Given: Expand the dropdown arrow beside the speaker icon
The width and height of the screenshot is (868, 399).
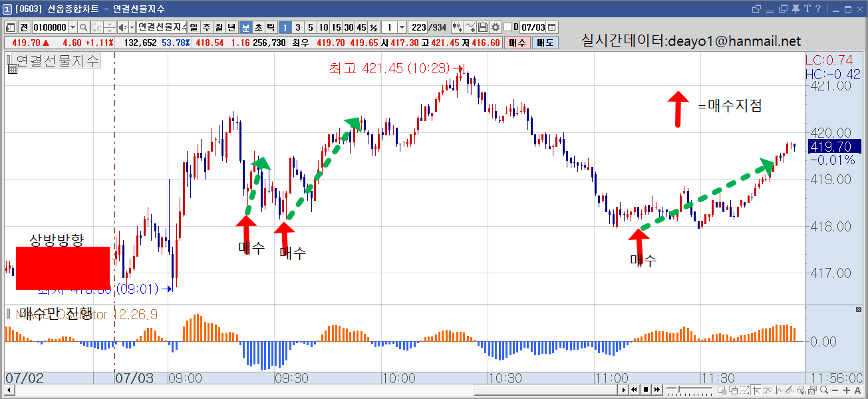Looking at the screenshot, I should click(x=131, y=27).
